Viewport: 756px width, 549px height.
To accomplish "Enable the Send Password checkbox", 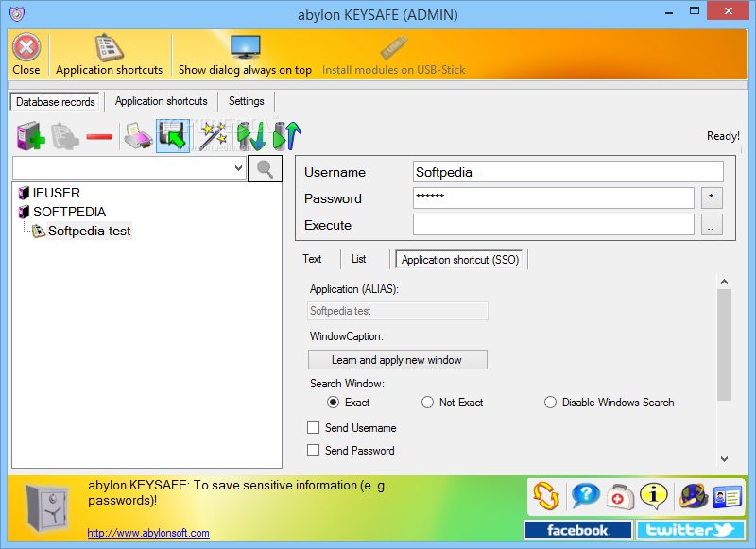I will coord(314,450).
